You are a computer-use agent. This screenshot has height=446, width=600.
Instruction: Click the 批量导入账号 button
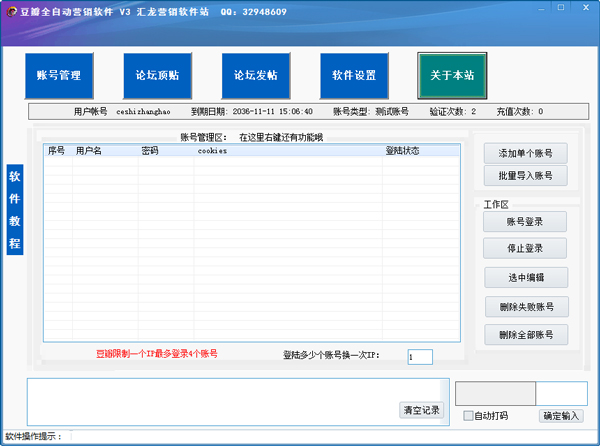(525, 176)
